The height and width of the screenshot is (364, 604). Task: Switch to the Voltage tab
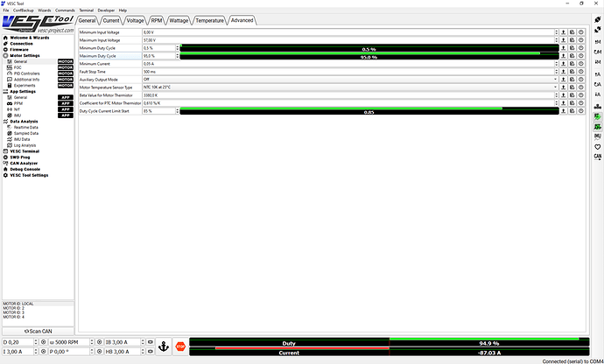click(x=135, y=20)
